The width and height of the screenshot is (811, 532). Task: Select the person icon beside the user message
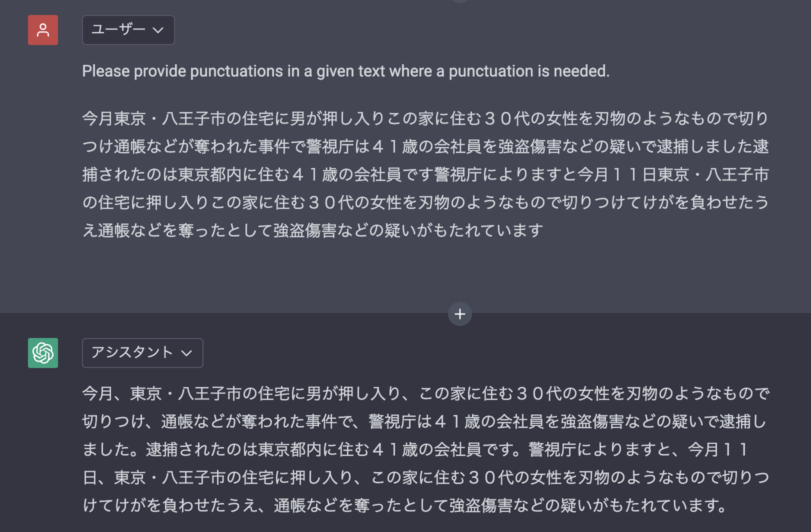(x=42, y=30)
